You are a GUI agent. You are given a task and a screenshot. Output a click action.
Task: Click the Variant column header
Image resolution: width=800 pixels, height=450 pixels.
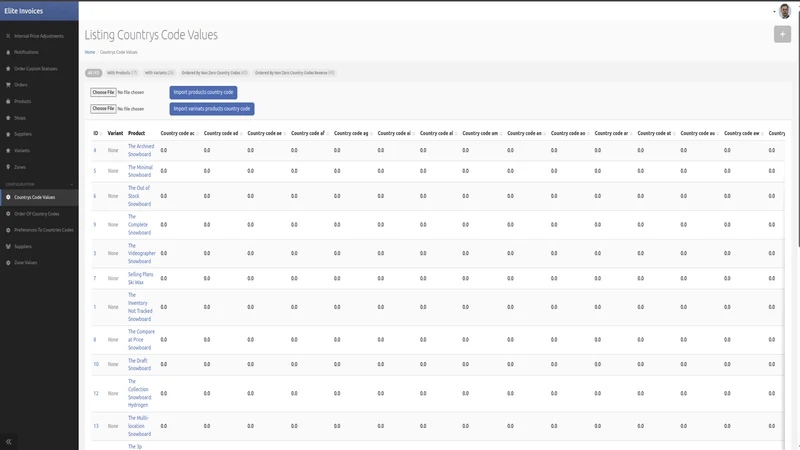115,133
